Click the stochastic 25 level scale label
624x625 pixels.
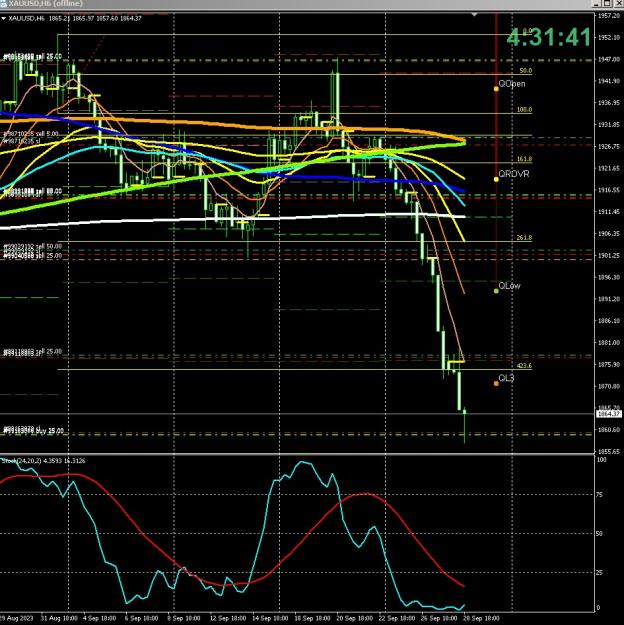tap(599, 572)
